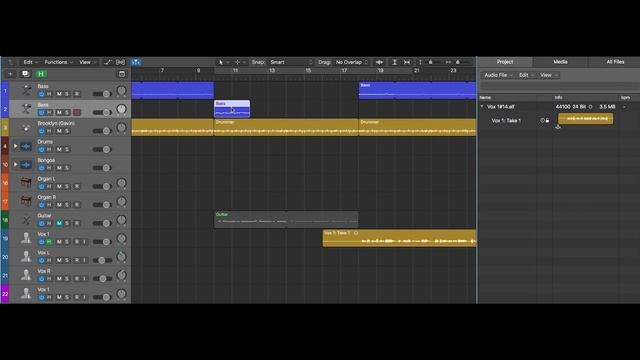This screenshot has height=360, width=640.
Task: Switch to the Project tab
Action: pyautogui.click(x=505, y=62)
